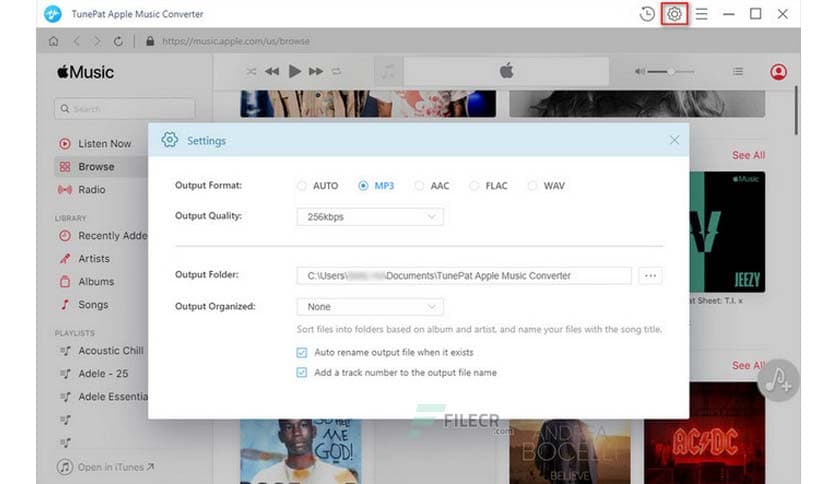Toggle Auto rename output file checkbox
The height and width of the screenshot is (484, 836).
pyautogui.click(x=302, y=352)
